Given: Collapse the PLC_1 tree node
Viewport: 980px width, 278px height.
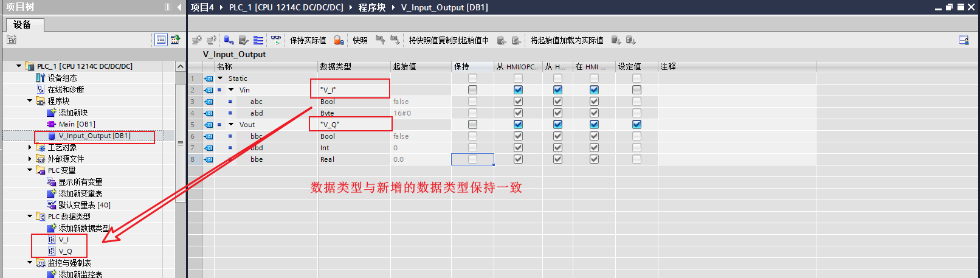Looking at the screenshot, I should pyautogui.click(x=18, y=66).
